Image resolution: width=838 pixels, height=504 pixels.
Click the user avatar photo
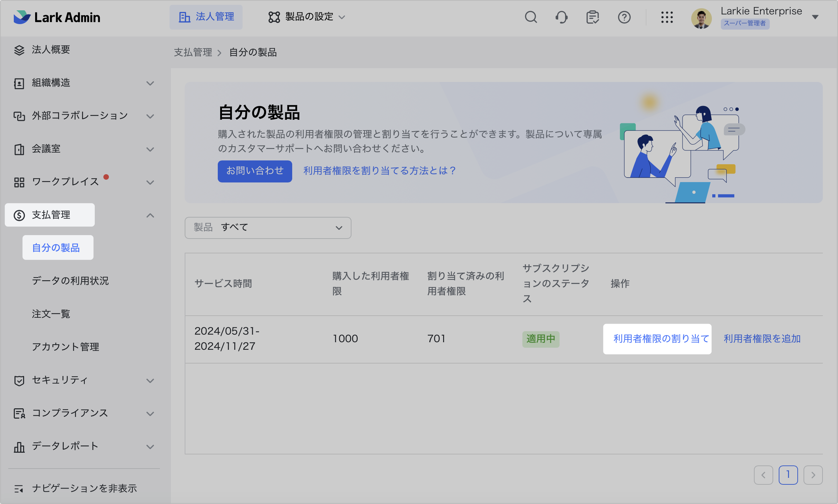701,19
